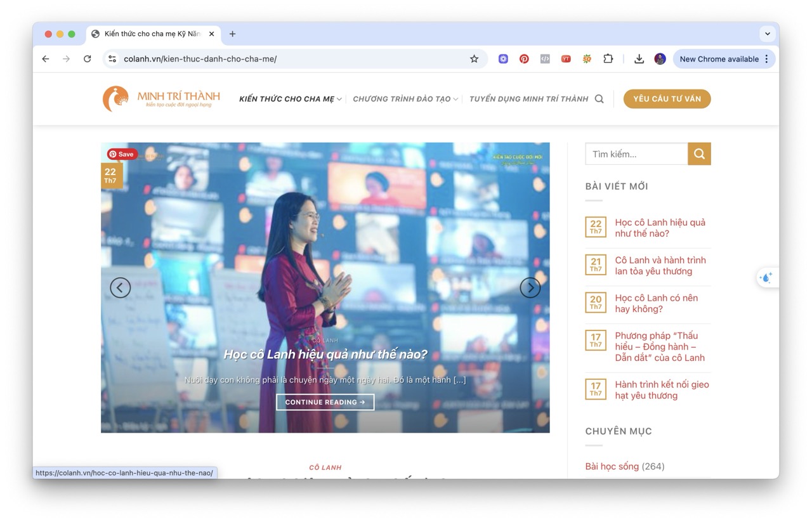Advance the carousel with the right arrow
Viewport: 812px width, 522px height.
[530, 287]
